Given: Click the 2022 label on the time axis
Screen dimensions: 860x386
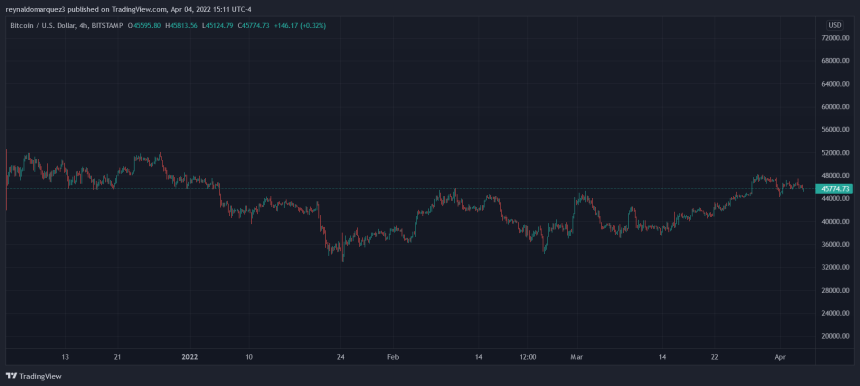Looking at the screenshot, I should point(189,357).
